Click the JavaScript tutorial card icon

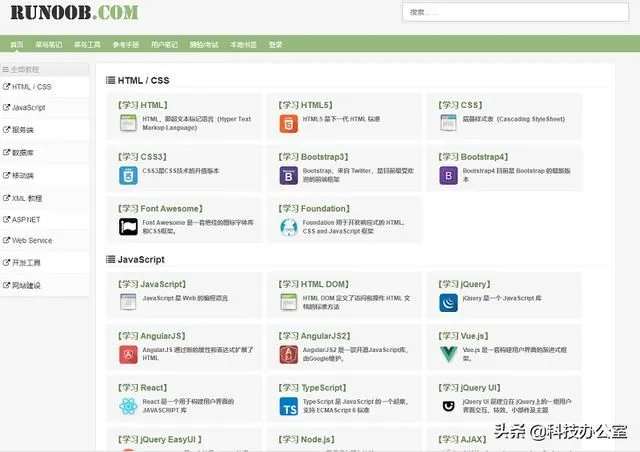pyautogui.click(x=128, y=302)
